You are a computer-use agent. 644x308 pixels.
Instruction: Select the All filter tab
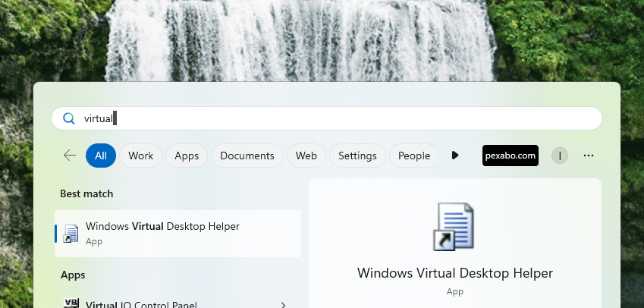pyautogui.click(x=101, y=156)
